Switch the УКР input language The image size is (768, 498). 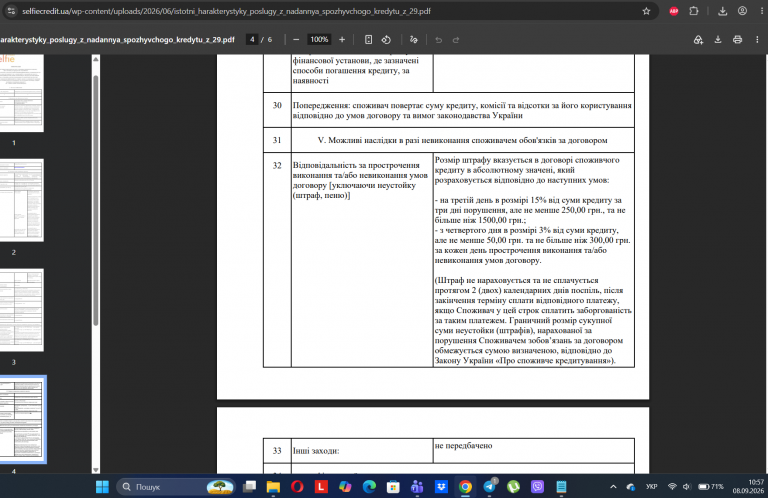[x=651, y=487]
